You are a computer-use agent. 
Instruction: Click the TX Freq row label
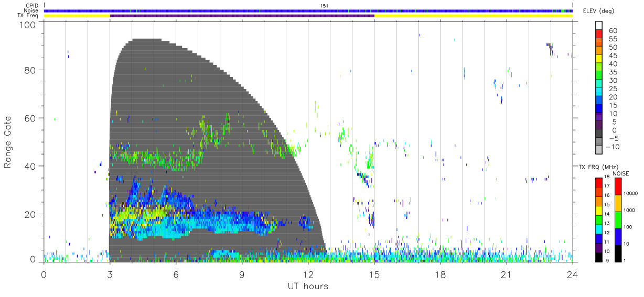(x=28, y=16)
